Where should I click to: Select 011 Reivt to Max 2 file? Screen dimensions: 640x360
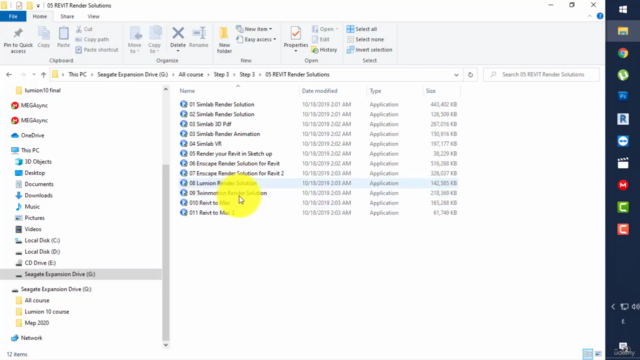[x=212, y=213]
